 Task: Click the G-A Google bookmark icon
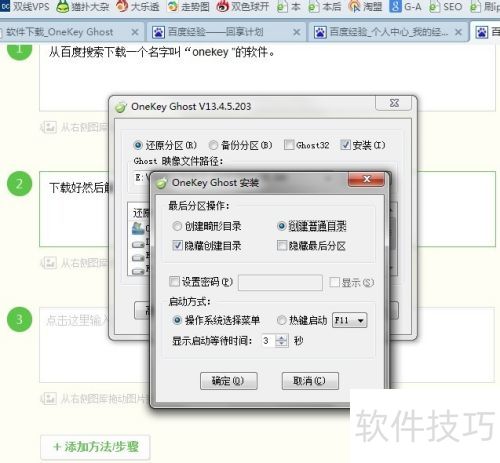(x=395, y=6)
